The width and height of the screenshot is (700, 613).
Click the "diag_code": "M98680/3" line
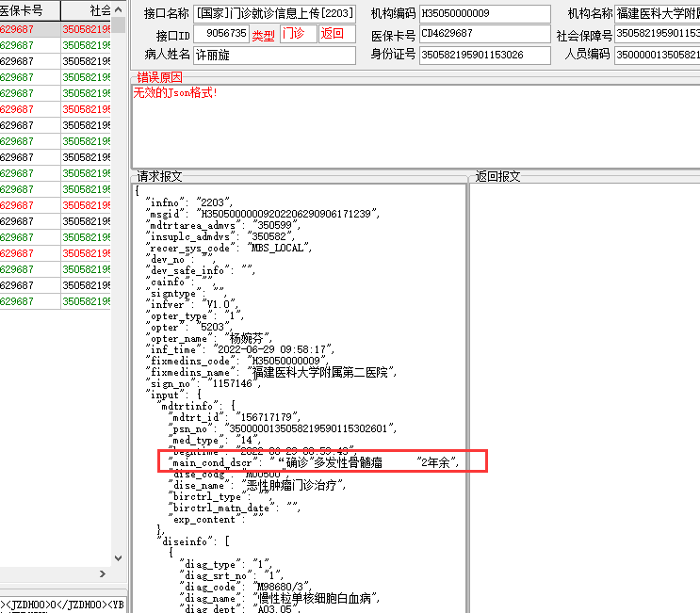tap(246, 588)
